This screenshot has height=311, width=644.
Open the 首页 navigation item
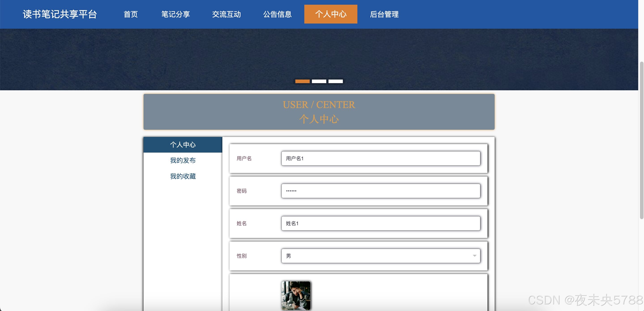tap(131, 14)
